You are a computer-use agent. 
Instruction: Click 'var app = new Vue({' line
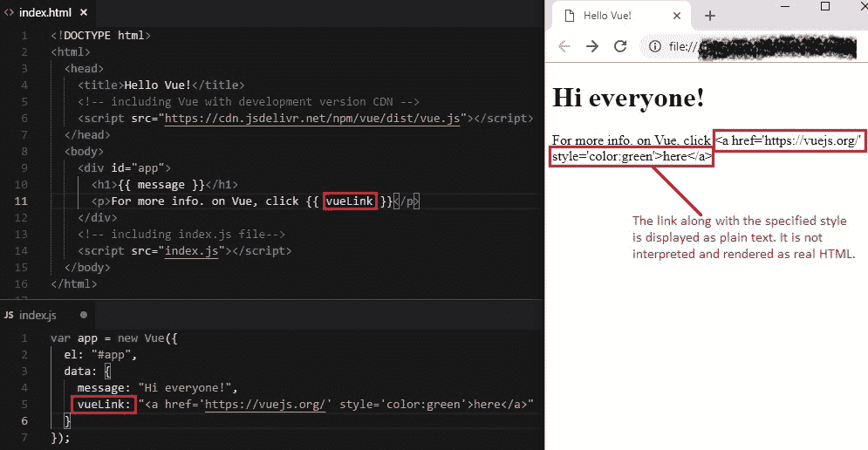(114, 338)
